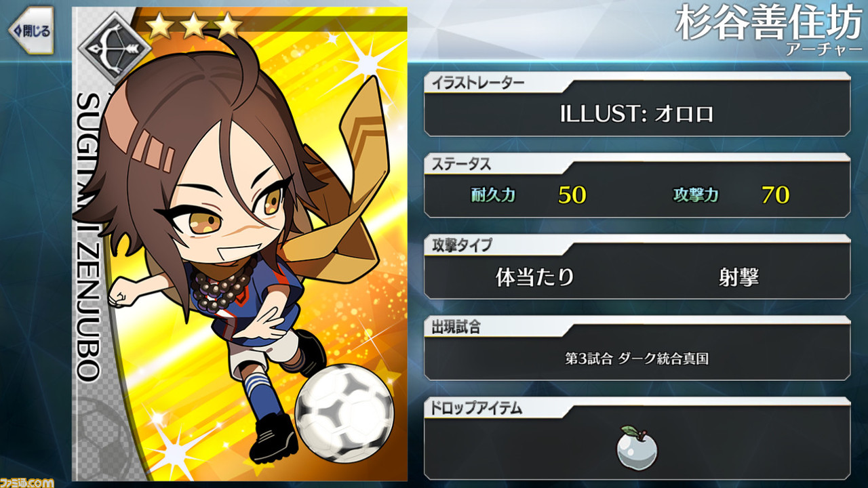868x488 pixels.
Task: Click the third gold star
Action: click(x=228, y=26)
